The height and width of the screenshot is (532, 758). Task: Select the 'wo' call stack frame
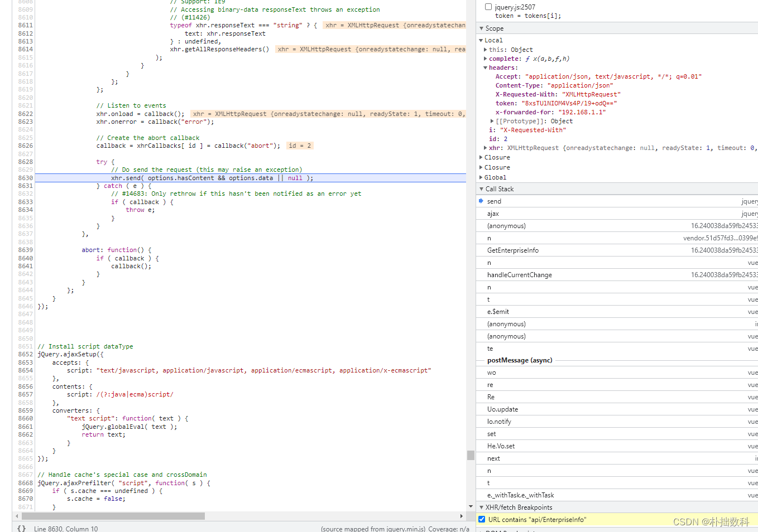pyautogui.click(x=617, y=373)
